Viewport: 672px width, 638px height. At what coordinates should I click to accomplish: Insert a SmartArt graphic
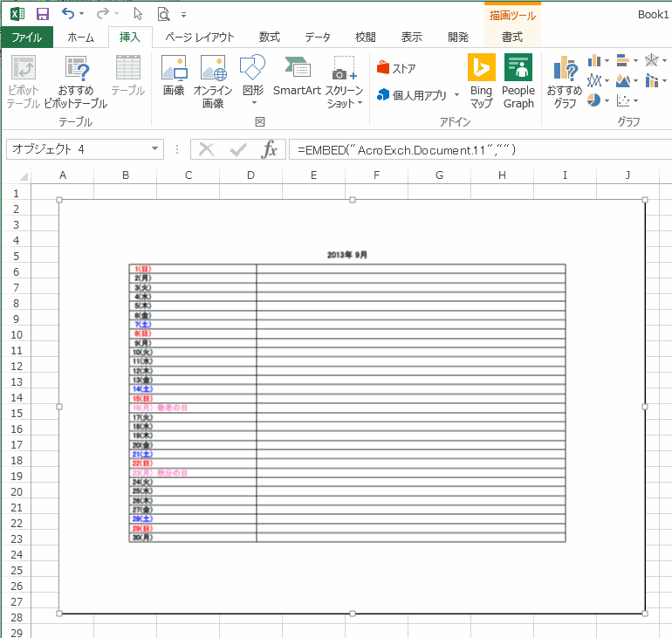(x=297, y=75)
